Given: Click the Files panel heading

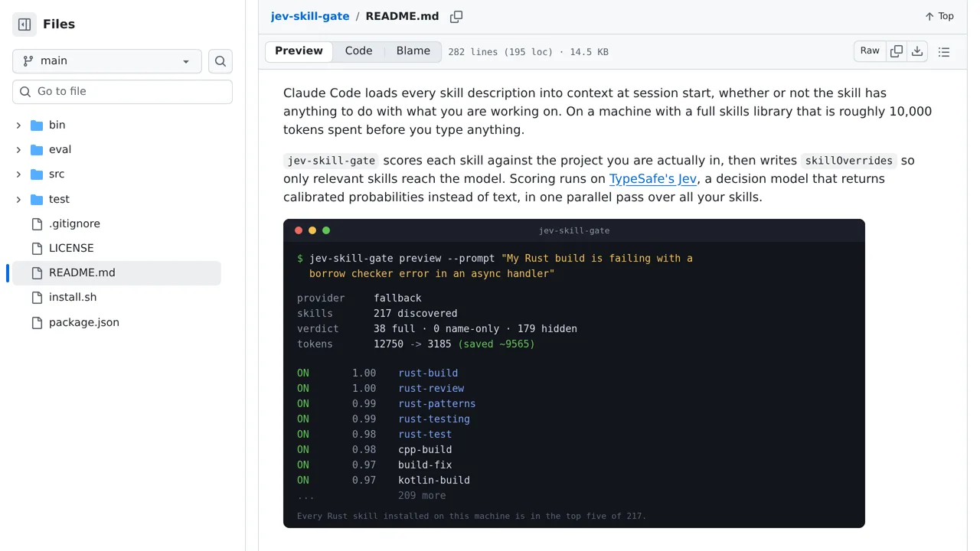Looking at the screenshot, I should (x=59, y=24).
